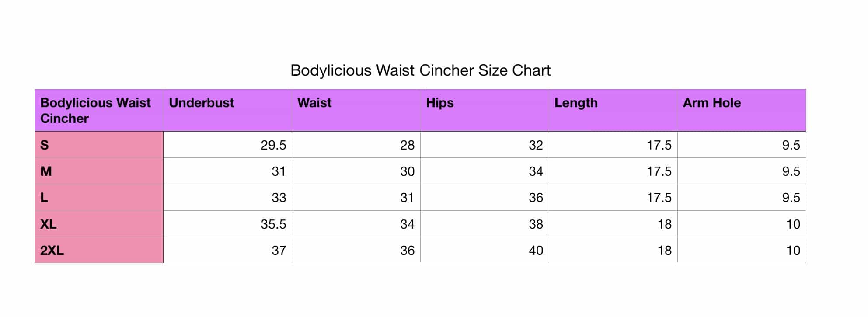Select the S size row label
The width and height of the screenshot is (868, 317).
[99, 145]
